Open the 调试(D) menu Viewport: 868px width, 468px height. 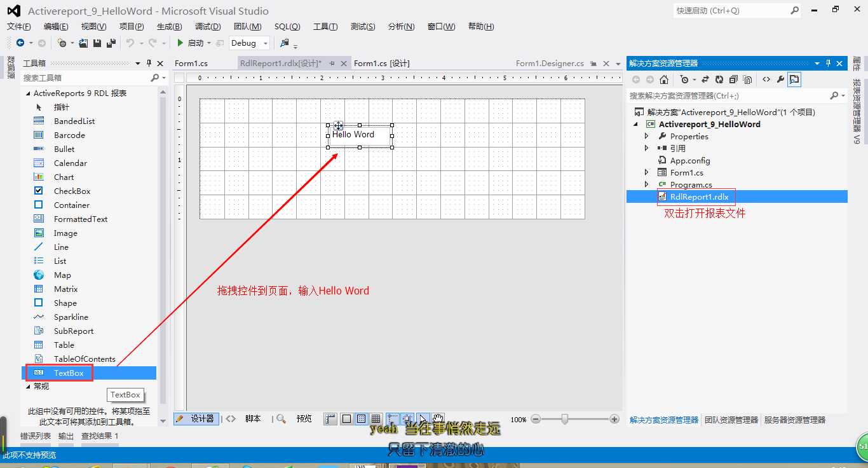208,26
